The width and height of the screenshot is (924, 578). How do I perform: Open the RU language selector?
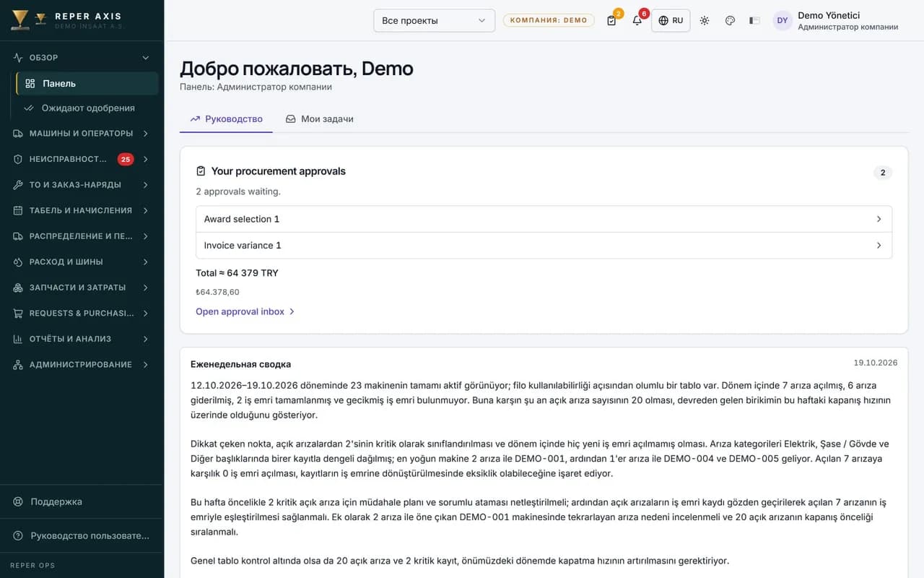coord(671,20)
